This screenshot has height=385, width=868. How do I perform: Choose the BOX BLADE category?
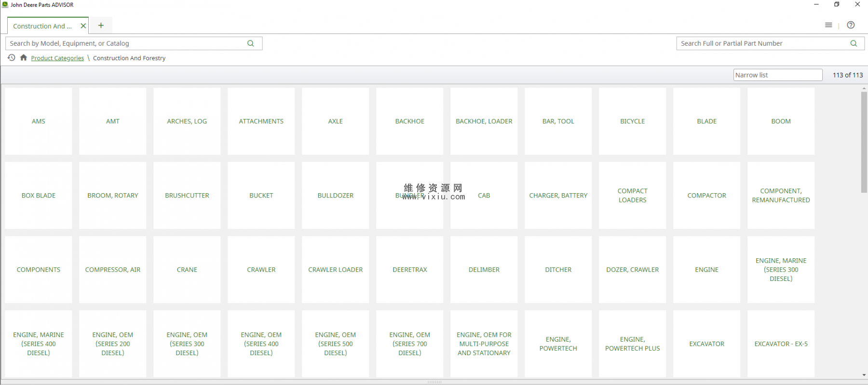tap(39, 196)
